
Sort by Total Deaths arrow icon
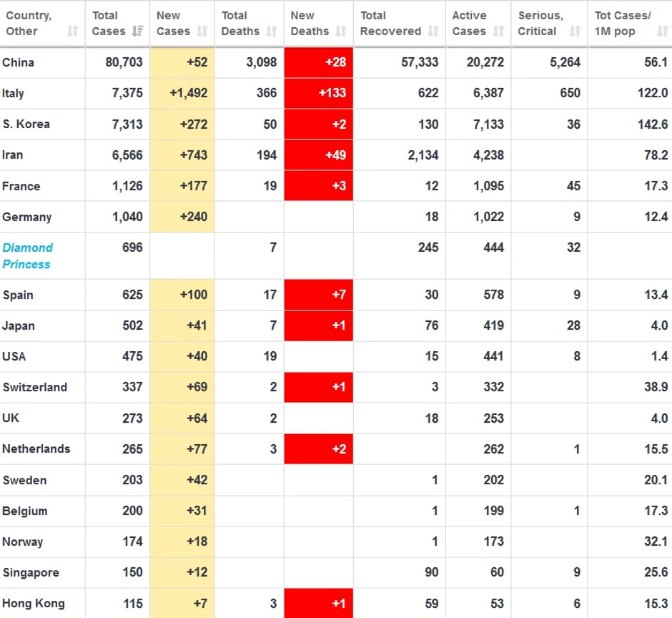point(272,31)
